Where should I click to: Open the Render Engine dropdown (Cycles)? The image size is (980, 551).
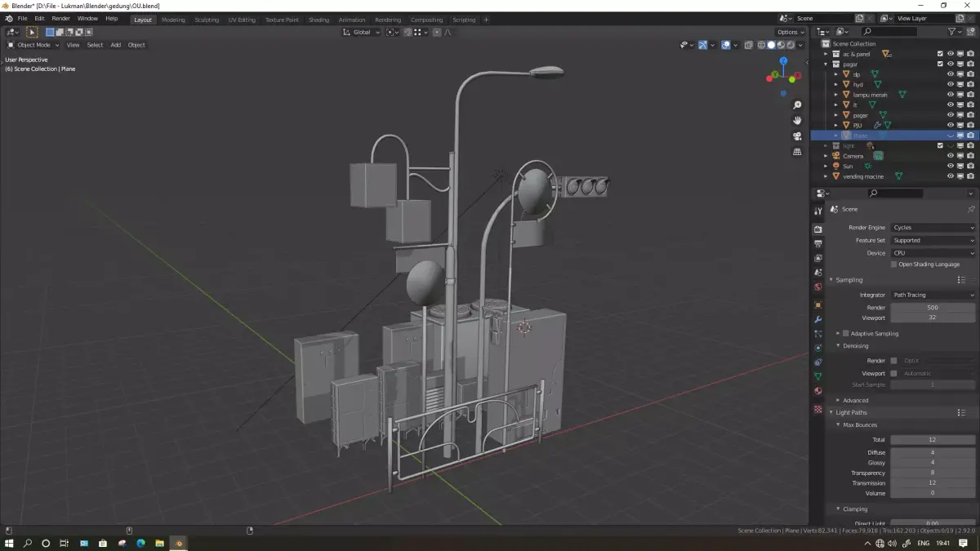click(x=933, y=228)
